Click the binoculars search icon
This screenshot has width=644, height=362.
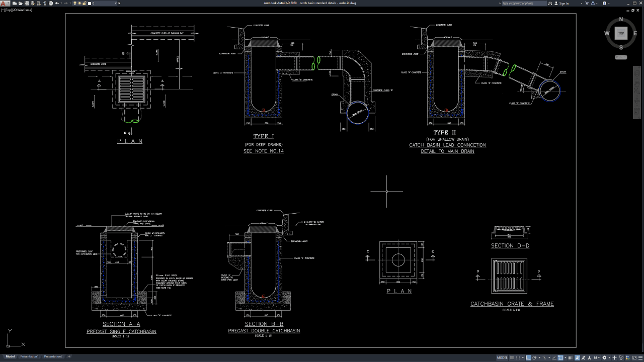click(x=550, y=3)
